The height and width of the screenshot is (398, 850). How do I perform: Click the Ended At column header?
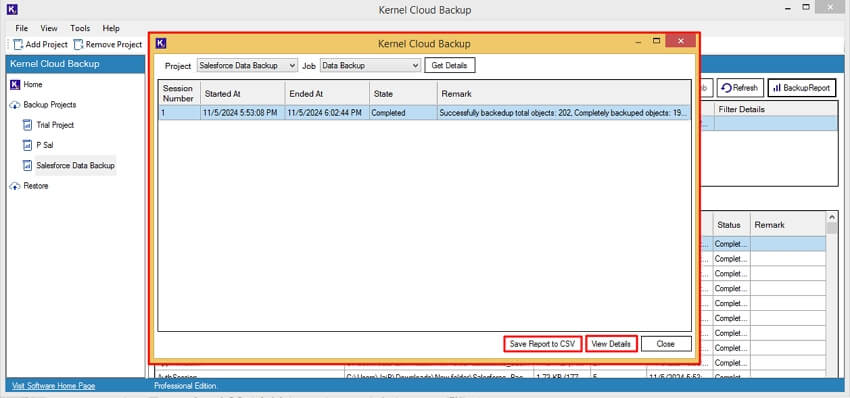[327, 93]
